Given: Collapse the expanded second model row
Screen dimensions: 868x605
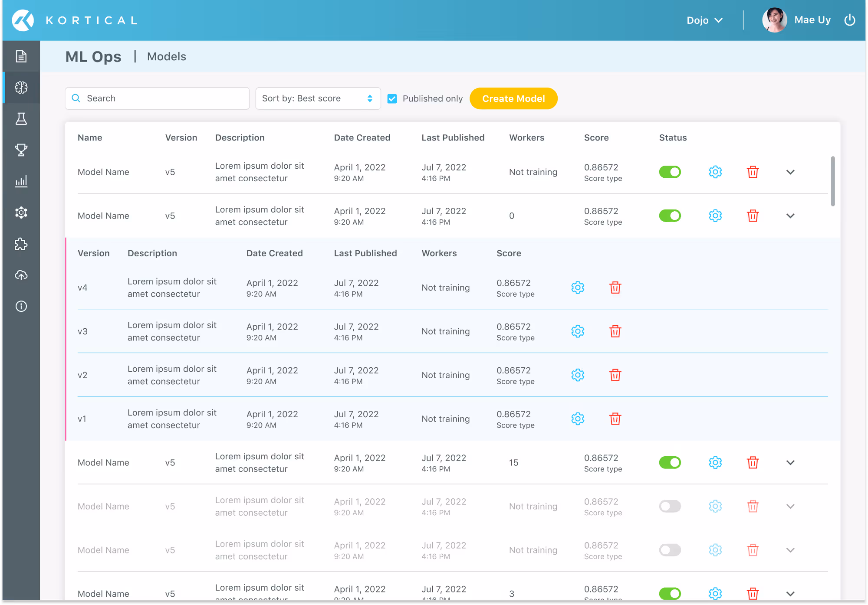Looking at the screenshot, I should [790, 216].
